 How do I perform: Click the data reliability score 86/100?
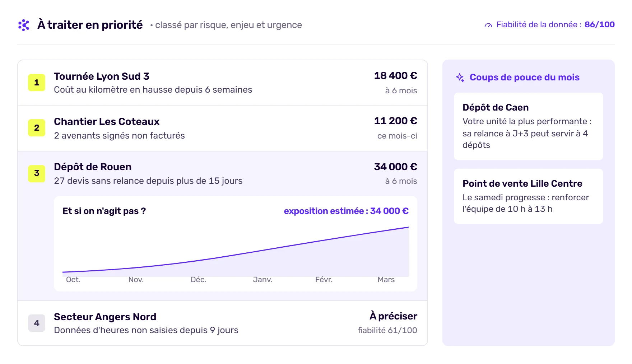[x=599, y=24]
